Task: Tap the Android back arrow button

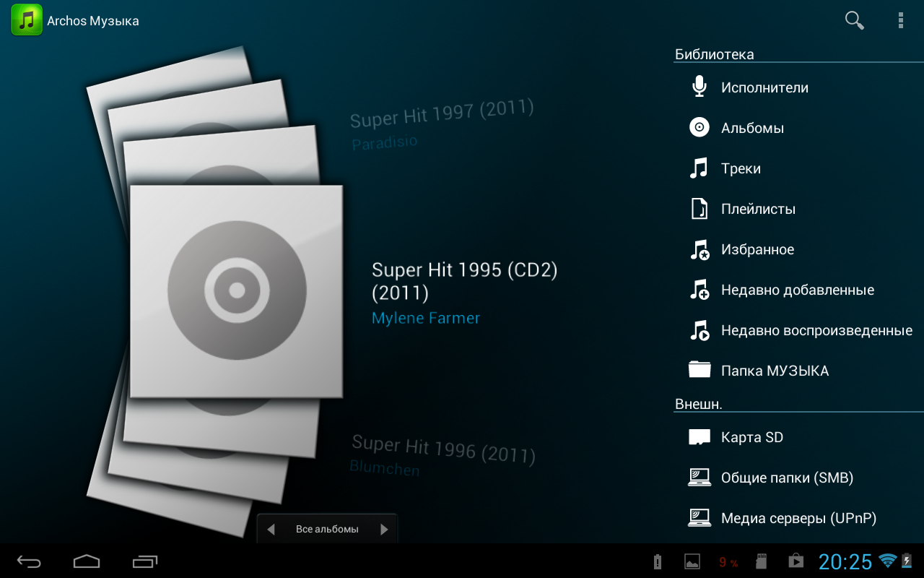Action: click(x=29, y=561)
